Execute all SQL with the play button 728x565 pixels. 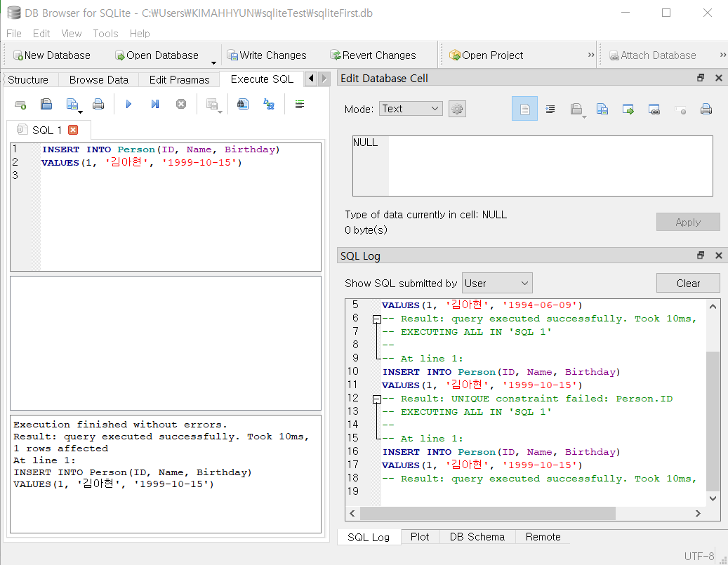pos(128,105)
